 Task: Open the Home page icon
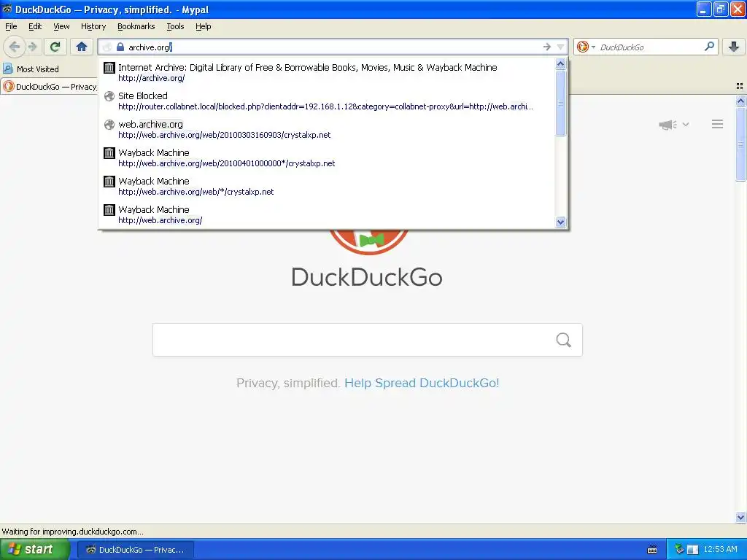[82, 47]
